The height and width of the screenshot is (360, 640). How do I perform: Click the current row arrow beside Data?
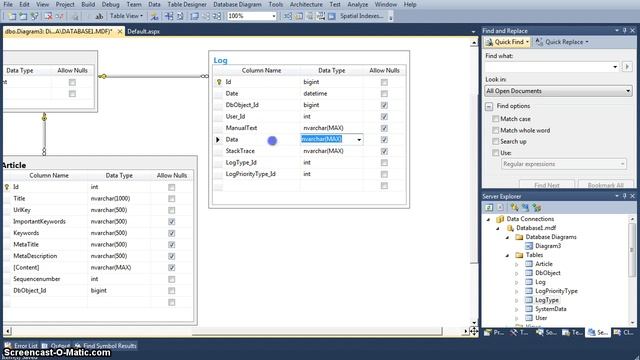click(218, 140)
